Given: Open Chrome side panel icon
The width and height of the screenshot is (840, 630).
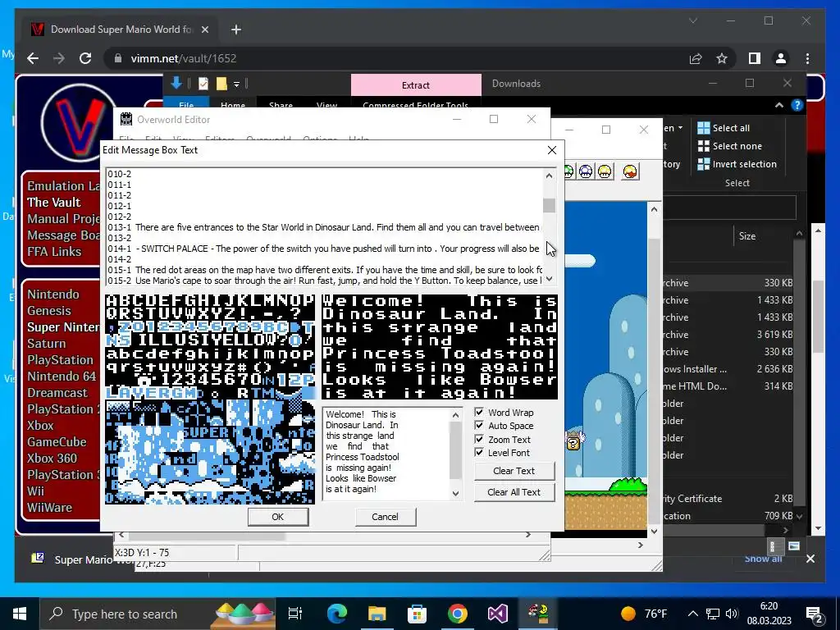Looking at the screenshot, I should tap(755, 58).
